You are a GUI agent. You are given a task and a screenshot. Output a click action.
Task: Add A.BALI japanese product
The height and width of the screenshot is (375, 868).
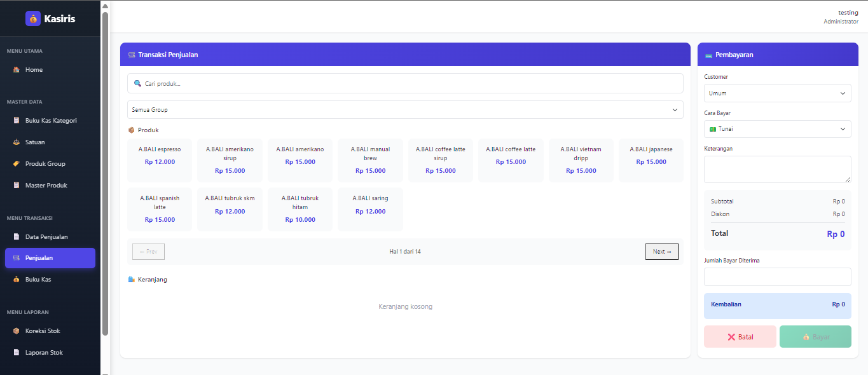pyautogui.click(x=651, y=160)
